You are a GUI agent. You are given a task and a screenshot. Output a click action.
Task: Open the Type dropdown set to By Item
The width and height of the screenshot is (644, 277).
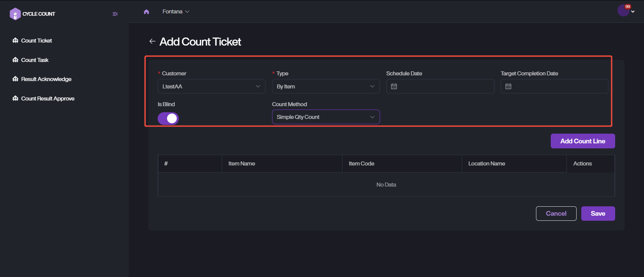coord(326,86)
